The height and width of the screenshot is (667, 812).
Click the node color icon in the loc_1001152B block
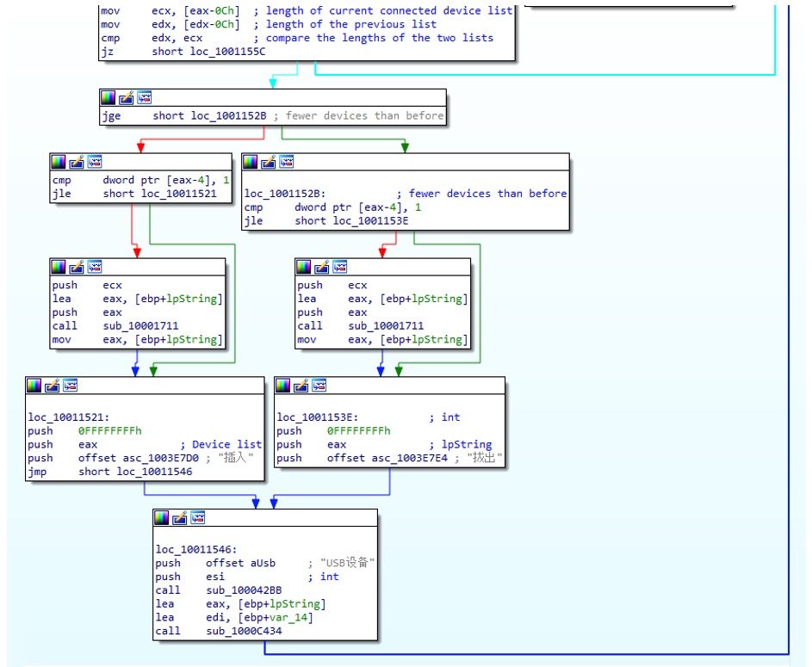(251, 162)
